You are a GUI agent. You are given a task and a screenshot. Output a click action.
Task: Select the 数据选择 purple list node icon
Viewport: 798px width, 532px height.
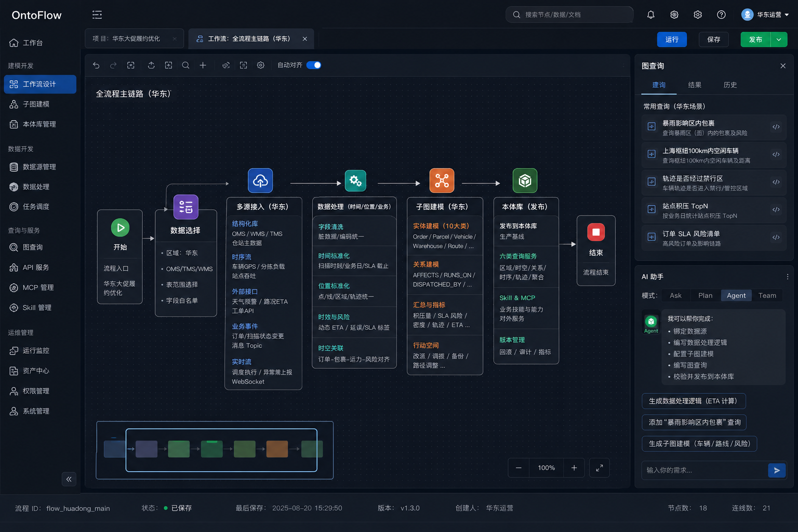pos(185,207)
